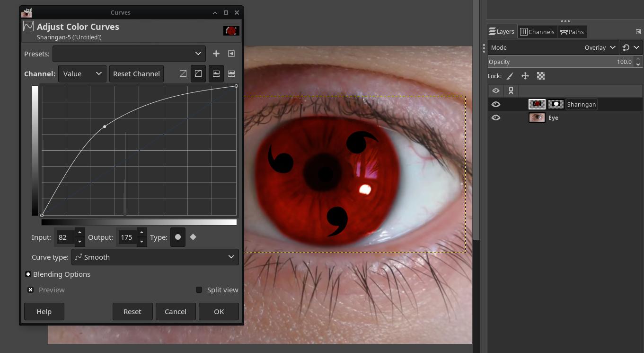Click the top-right curve endpoint
The image size is (644, 353).
coord(236,86)
